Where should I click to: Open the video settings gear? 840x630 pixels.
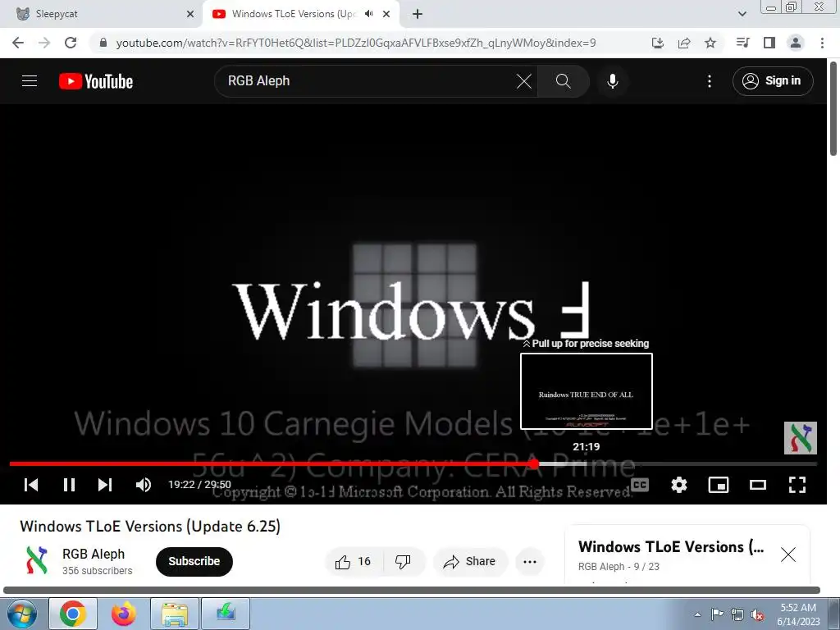pos(678,485)
